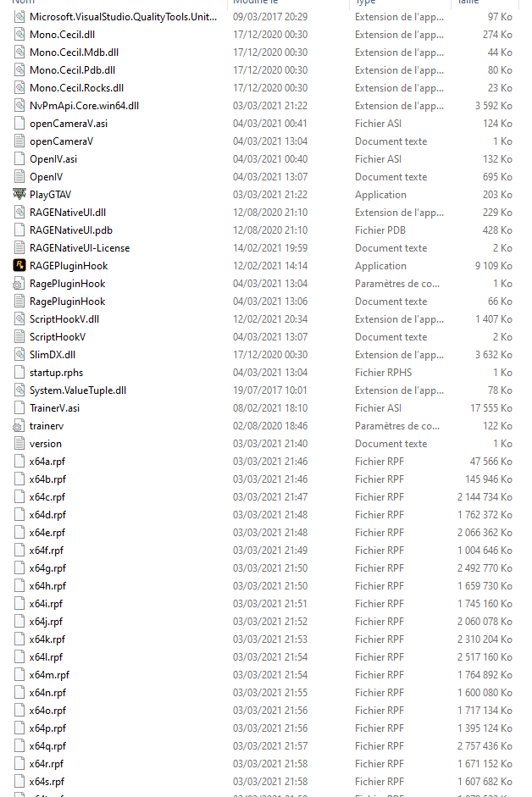
Task: Click the 02/08/2020 18:46 modified date
Action: coord(270,426)
